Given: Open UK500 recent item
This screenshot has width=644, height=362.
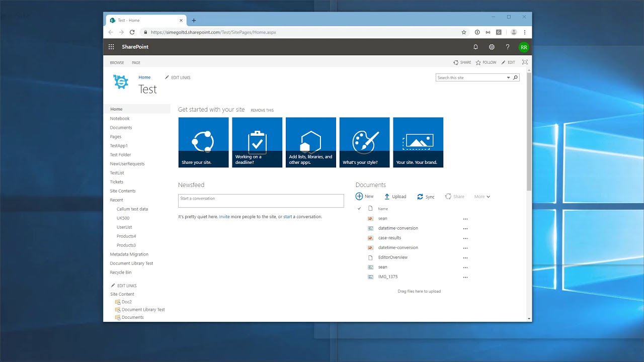Looking at the screenshot, I should (x=123, y=218).
